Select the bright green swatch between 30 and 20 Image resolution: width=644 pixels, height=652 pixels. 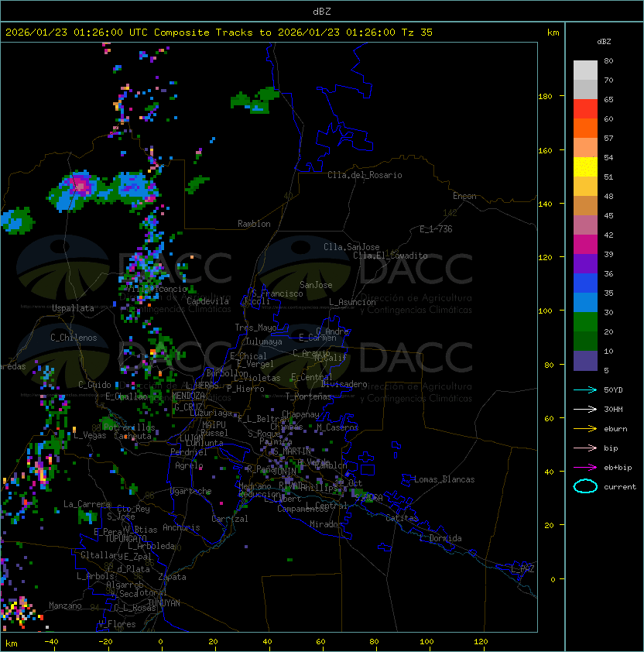point(585,322)
